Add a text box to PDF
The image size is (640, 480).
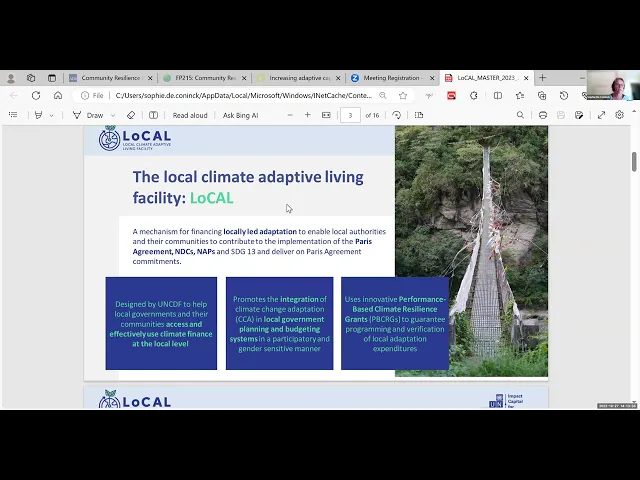point(153,115)
